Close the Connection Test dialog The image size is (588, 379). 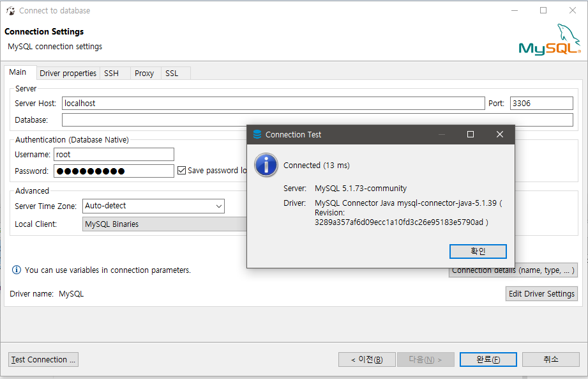click(x=499, y=134)
